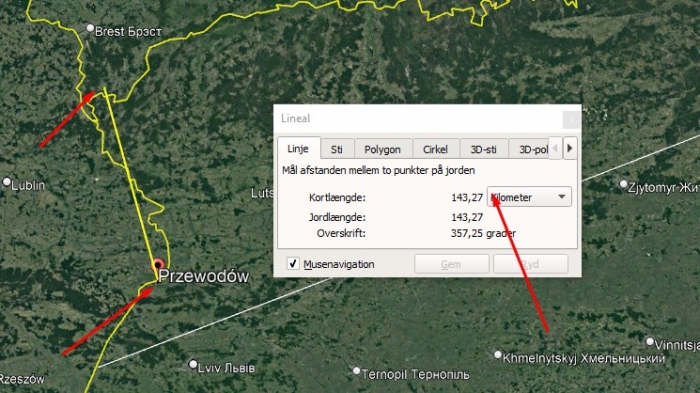Click the Brest city marker dot
This screenshot has height=393, width=700.
tap(90, 29)
